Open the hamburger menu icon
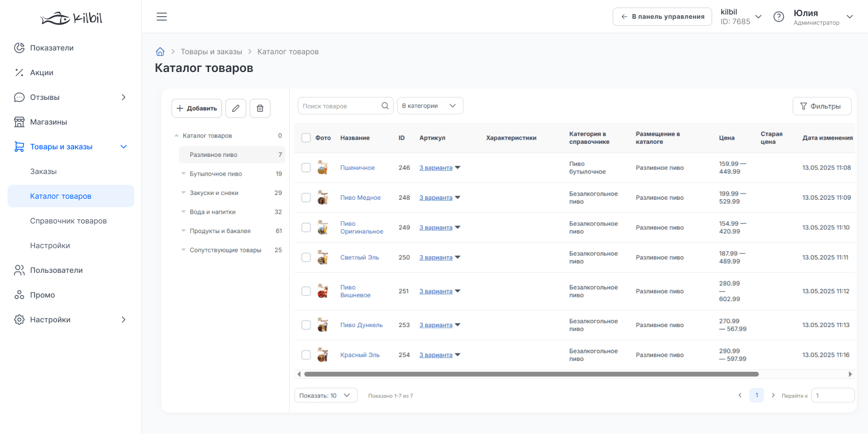Image resolution: width=868 pixels, height=434 pixels. (162, 17)
